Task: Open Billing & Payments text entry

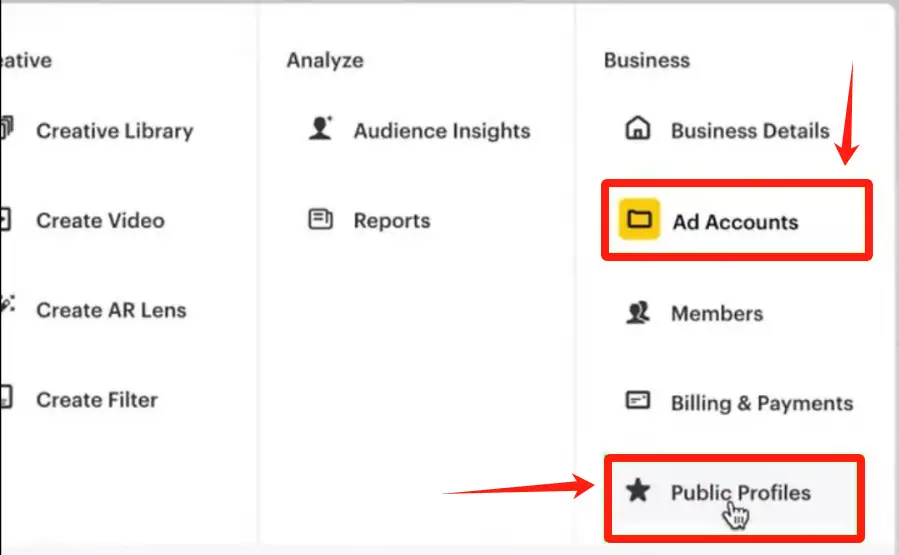Action: tap(763, 404)
